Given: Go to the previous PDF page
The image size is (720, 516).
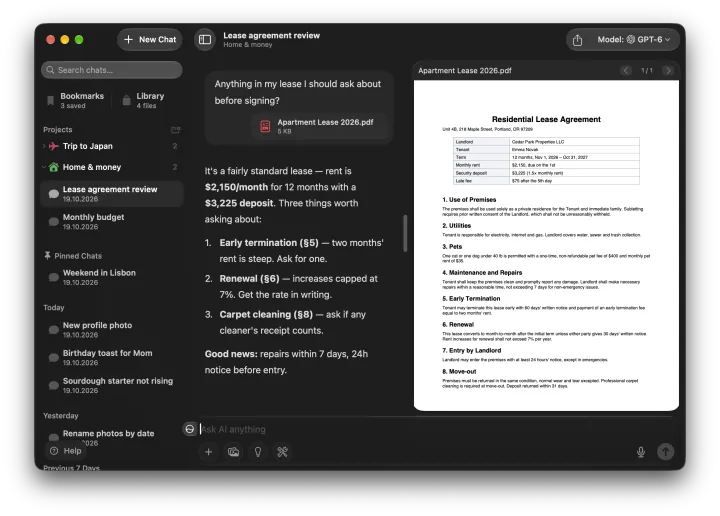Looking at the screenshot, I should [625, 70].
